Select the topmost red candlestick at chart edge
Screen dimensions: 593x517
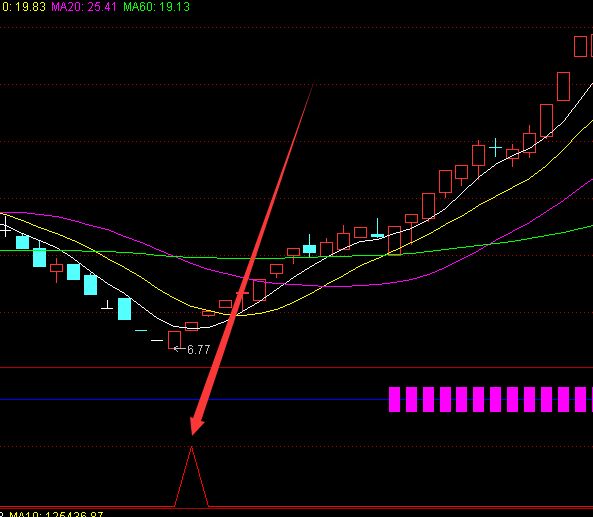coord(580,46)
